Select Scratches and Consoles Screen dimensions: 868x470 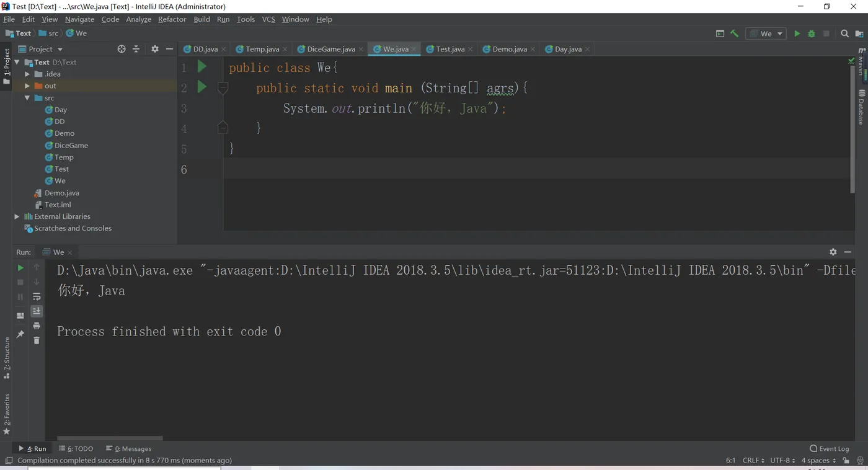tap(68, 228)
